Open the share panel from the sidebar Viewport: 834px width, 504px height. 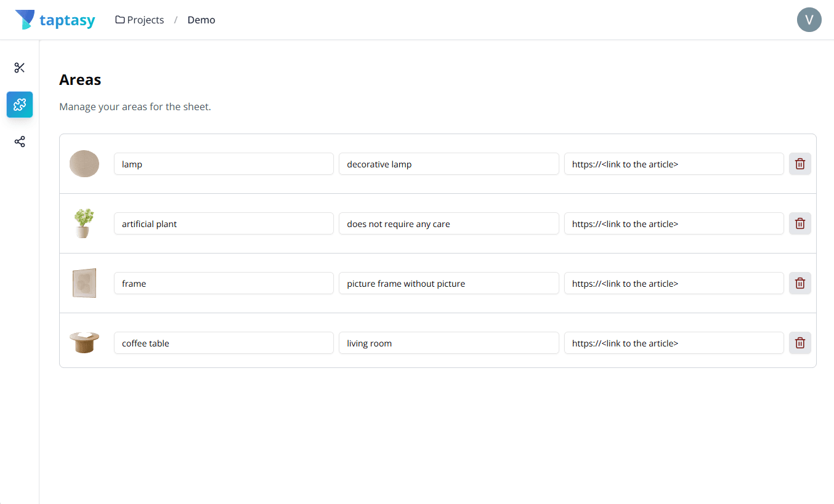click(19, 142)
